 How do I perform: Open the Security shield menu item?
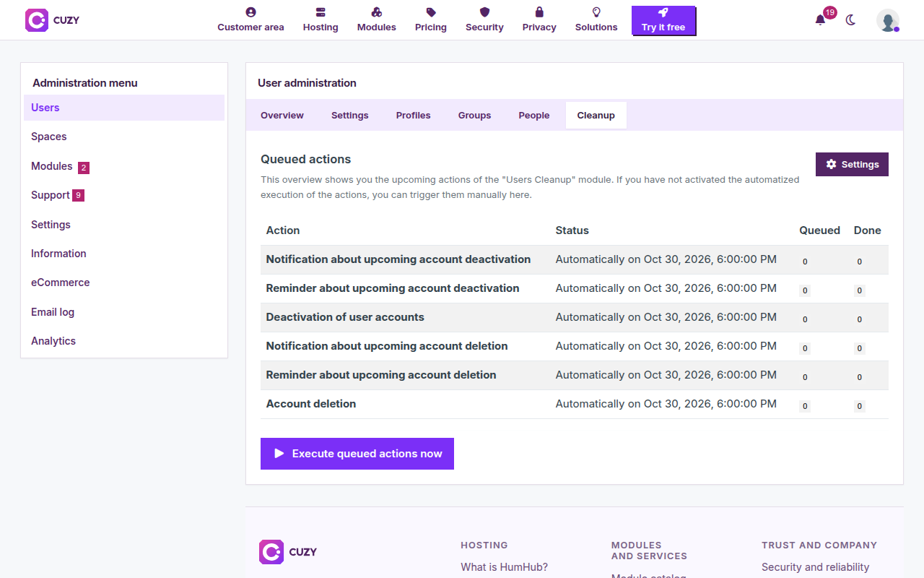tap(484, 20)
